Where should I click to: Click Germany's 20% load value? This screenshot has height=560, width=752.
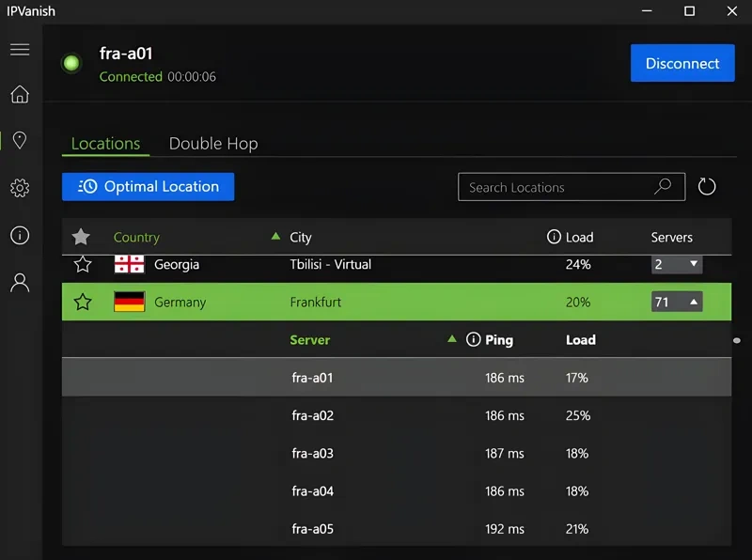tap(578, 302)
